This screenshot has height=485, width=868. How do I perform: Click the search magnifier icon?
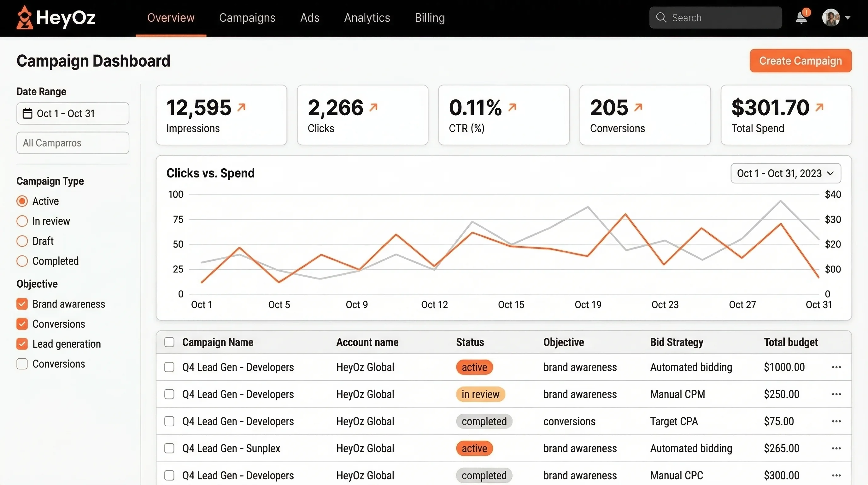pos(661,18)
